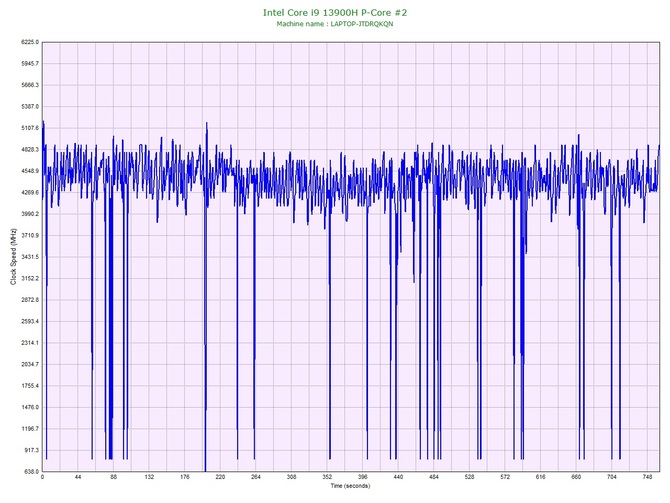Screen dimensions: 670x503
Task: Click the y-axis value 3152.2
Action: tap(30, 278)
